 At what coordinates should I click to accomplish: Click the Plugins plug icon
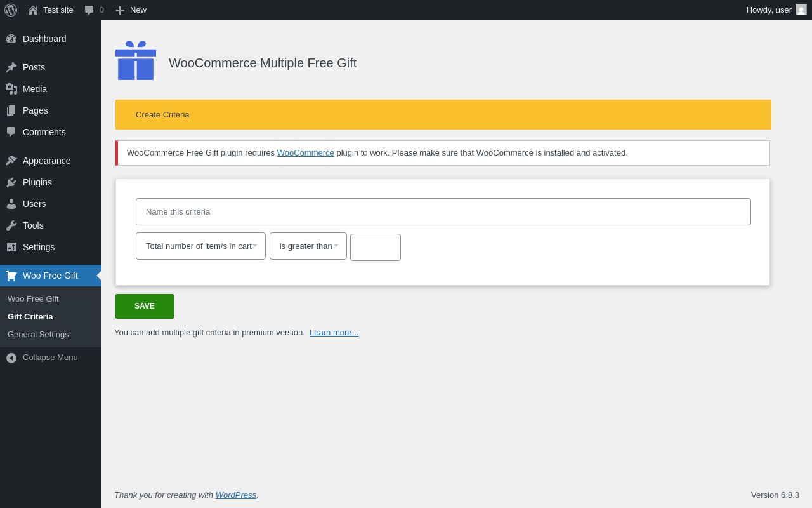point(11,182)
